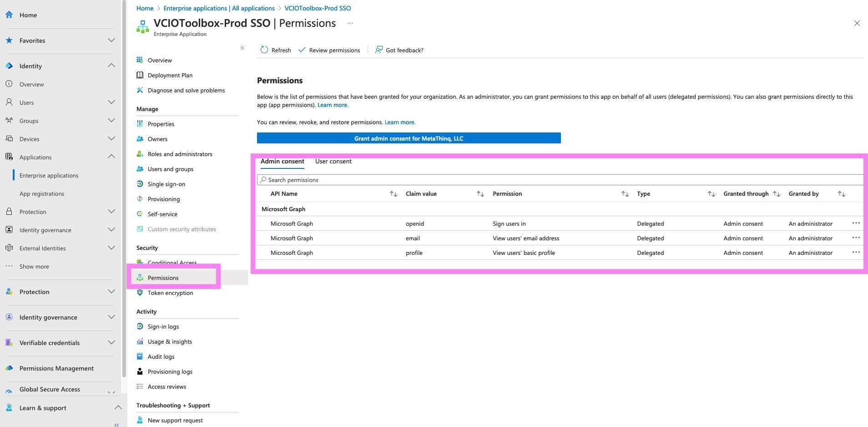Viewport: 868px width, 427px height.
Task: Open ellipsis menu for email permission row
Action: point(856,238)
